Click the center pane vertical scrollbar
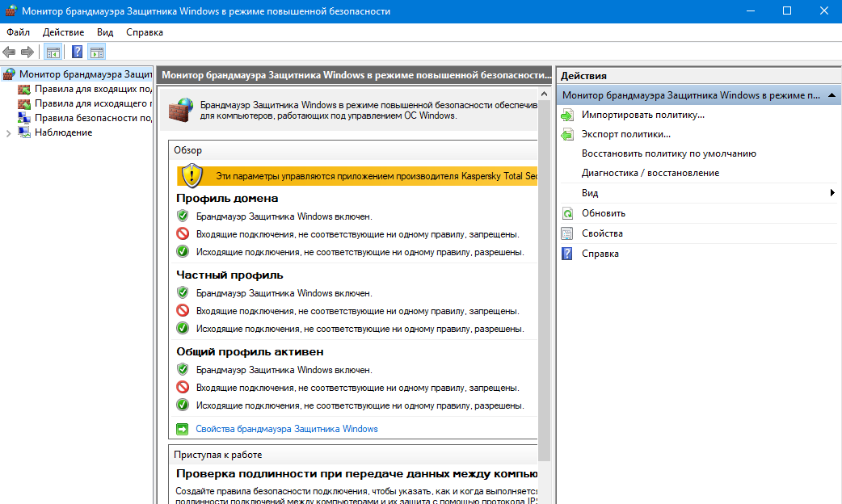The width and height of the screenshot is (842, 504). [x=544, y=283]
